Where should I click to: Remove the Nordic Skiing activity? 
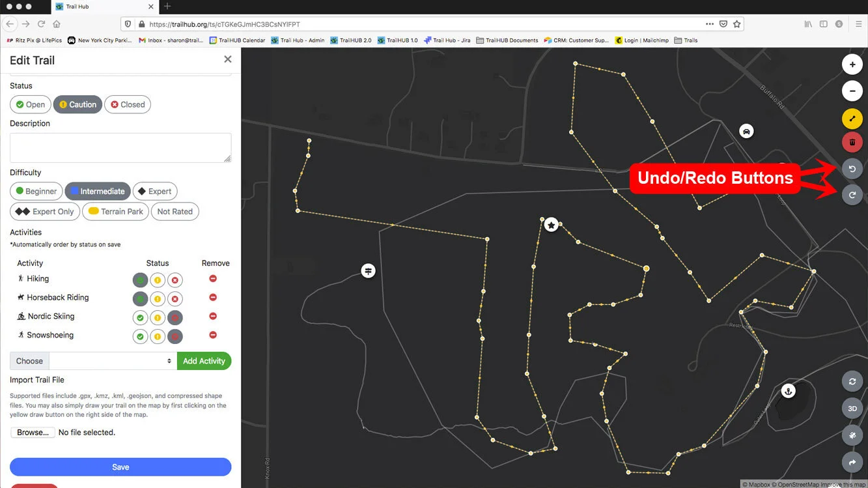tap(213, 317)
